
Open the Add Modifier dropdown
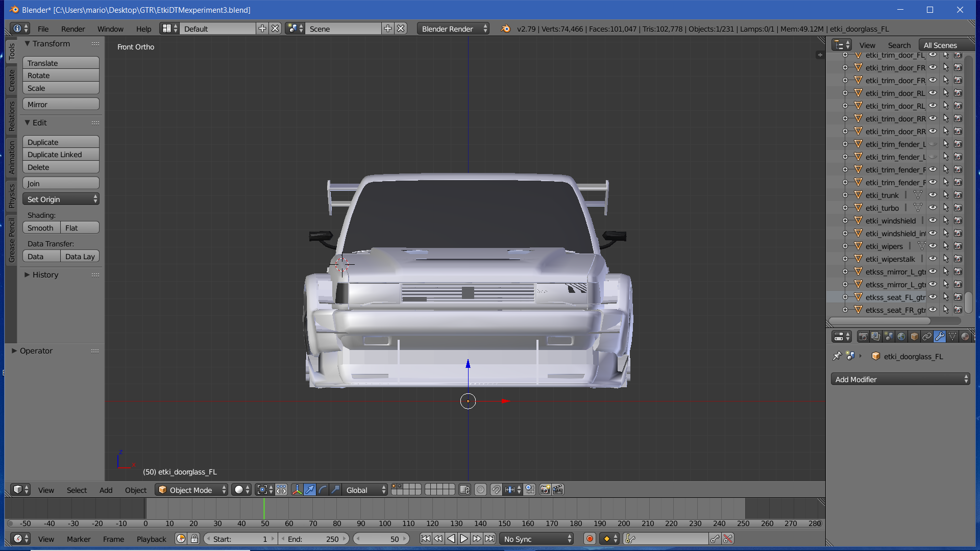point(901,380)
